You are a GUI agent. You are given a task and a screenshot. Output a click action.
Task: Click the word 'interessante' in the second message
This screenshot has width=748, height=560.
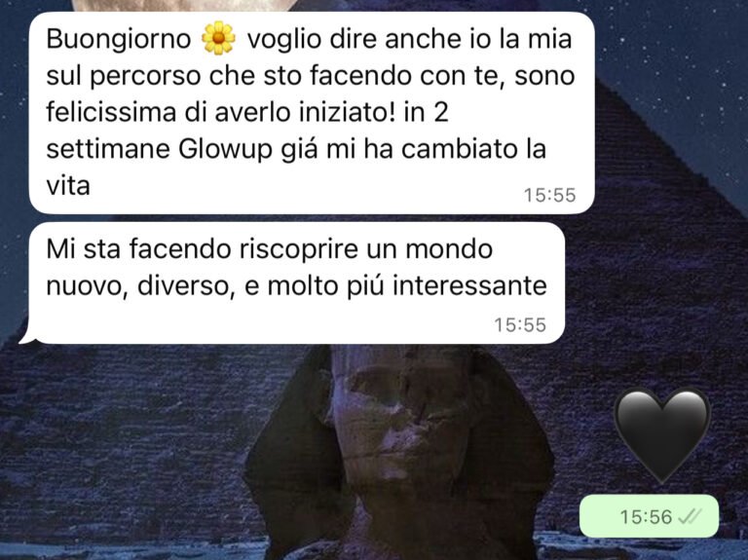coord(469,286)
